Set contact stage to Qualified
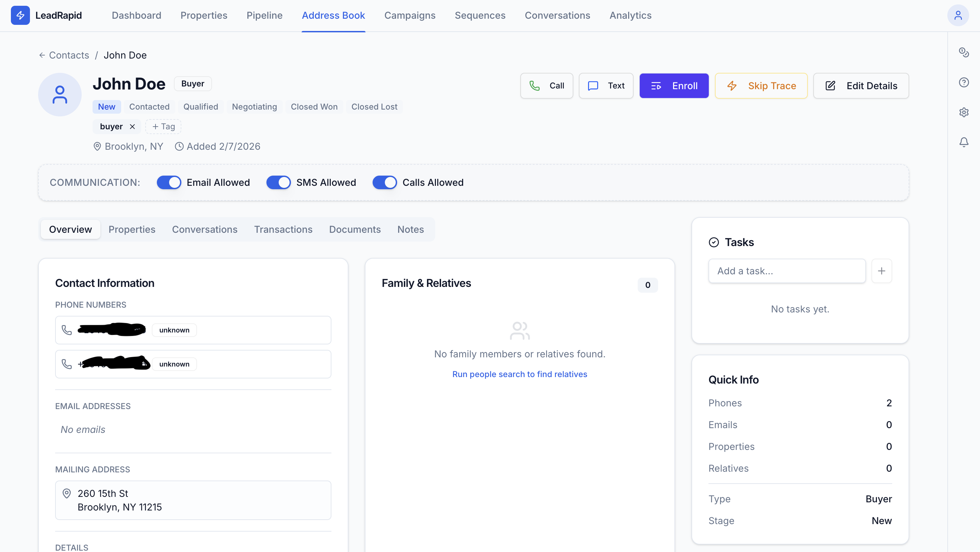 click(200, 107)
